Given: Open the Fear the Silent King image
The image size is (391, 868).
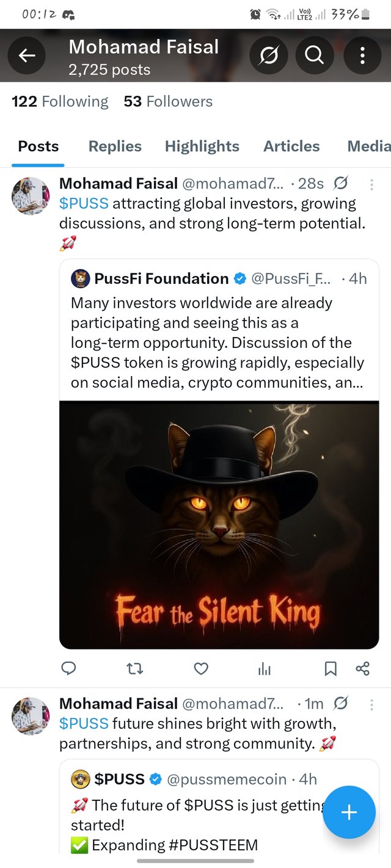Looking at the screenshot, I should coord(219,525).
